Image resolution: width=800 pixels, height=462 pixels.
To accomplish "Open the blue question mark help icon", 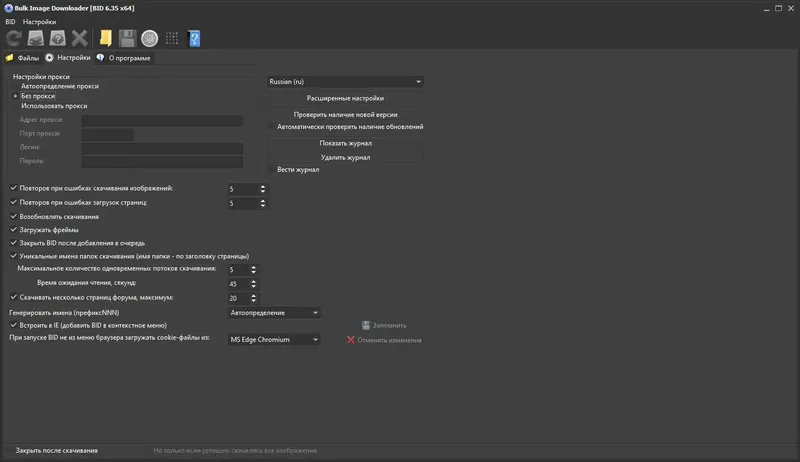I will point(194,39).
